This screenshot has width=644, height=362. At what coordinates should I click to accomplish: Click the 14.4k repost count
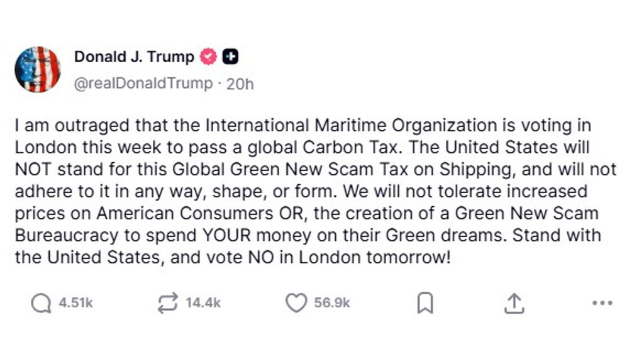click(x=203, y=304)
